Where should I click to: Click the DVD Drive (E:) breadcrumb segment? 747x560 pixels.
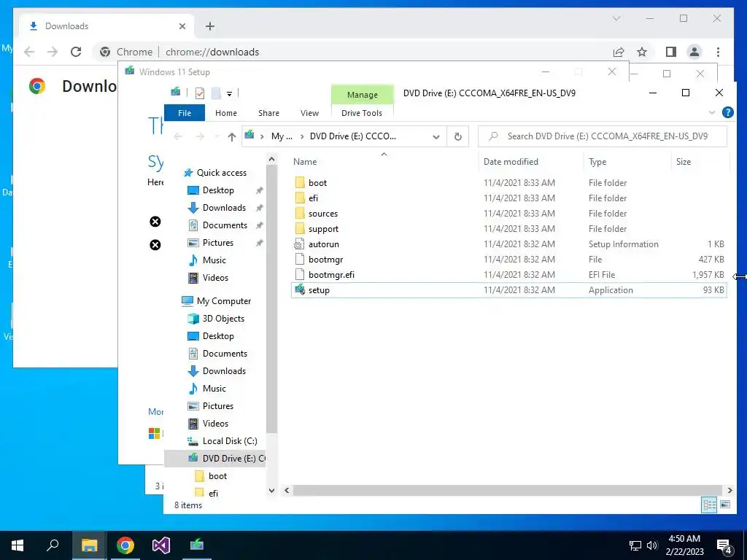tap(352, 136)
